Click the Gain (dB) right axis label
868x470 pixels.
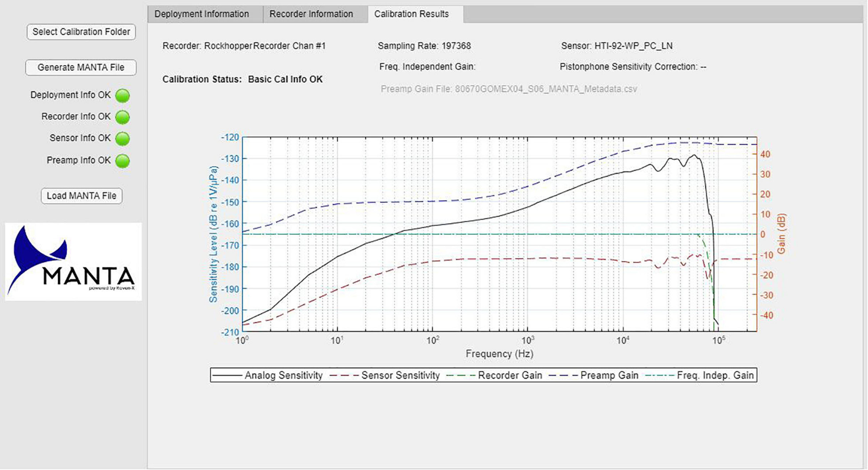(x=781, y=234)
